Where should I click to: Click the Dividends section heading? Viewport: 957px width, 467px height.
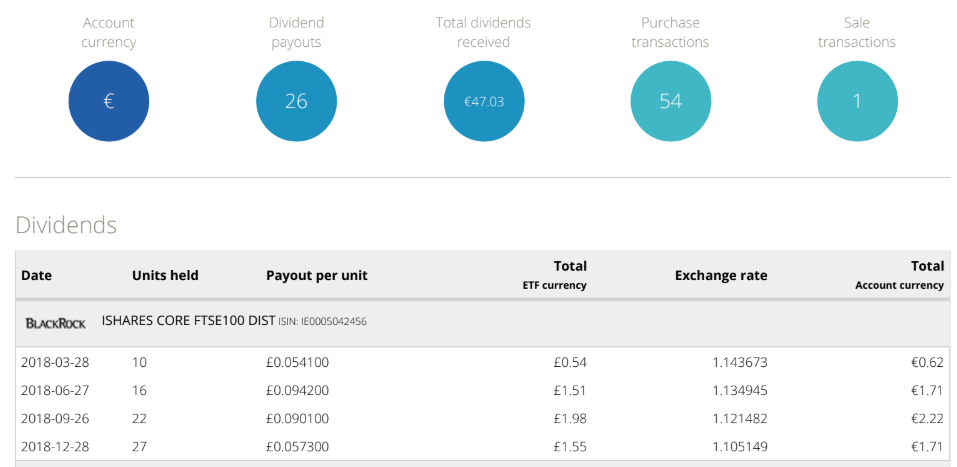[x=66, y=225]
